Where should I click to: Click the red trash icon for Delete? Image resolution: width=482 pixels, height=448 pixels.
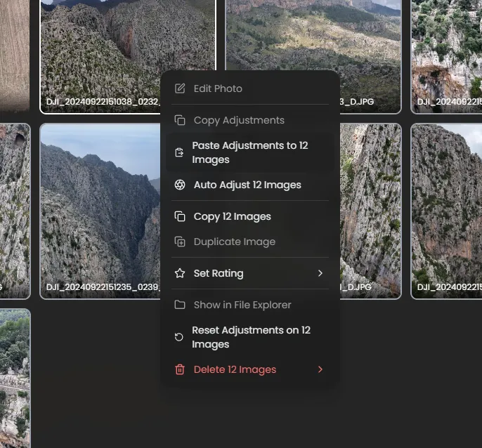(180, 369)
